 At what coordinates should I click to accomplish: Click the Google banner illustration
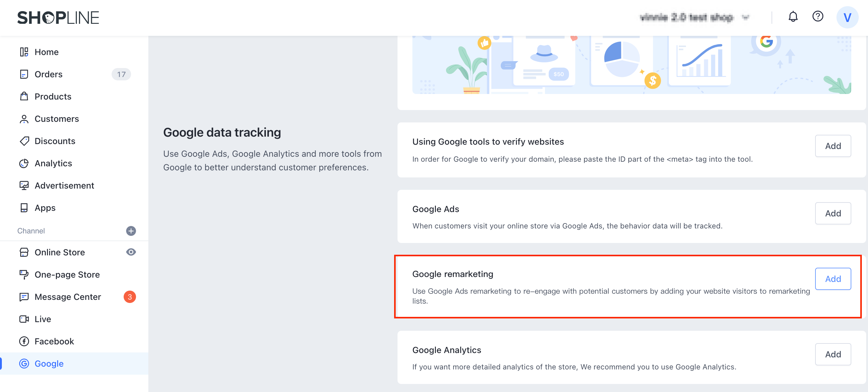click(x=631, y=65)
